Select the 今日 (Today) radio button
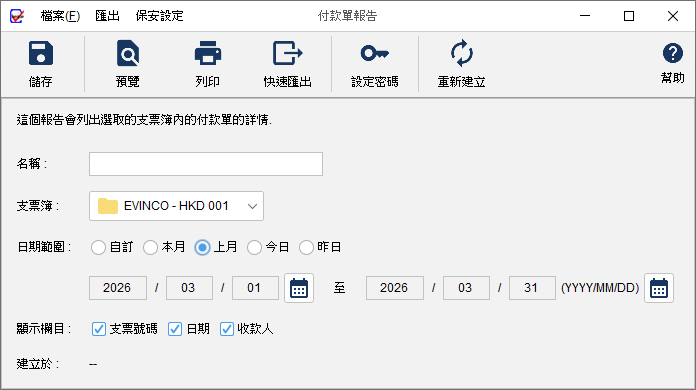696x390 pixels. (x=254, y=247)
